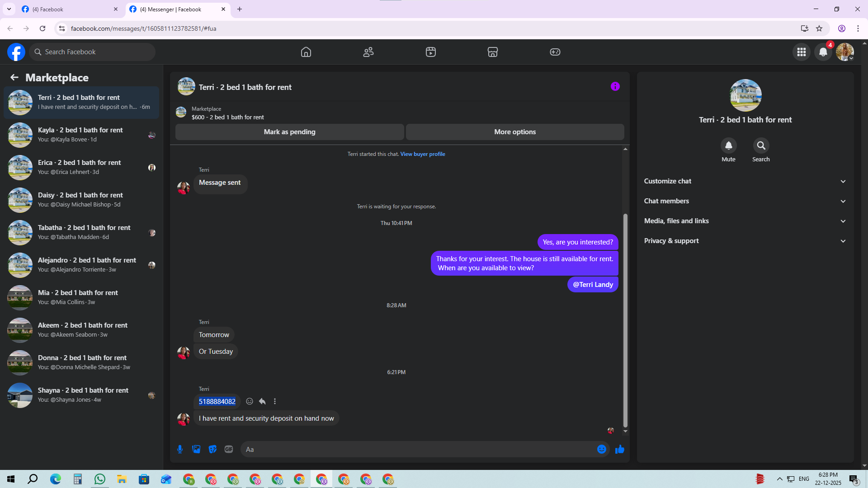Image resolution: width=868 pixels, height=488 pixels.
Task: Reply to the 5188884082 message
Action: coord(262,401)
